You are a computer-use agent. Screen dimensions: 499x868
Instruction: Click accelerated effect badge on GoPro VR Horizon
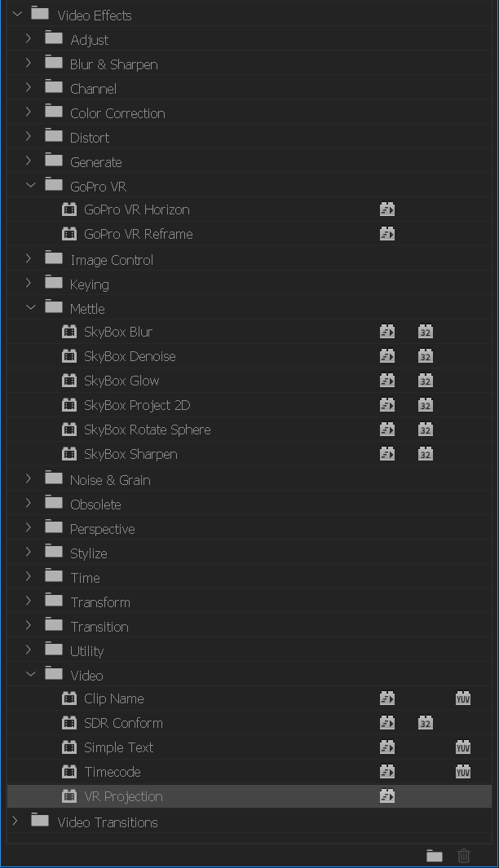[387, 209]
